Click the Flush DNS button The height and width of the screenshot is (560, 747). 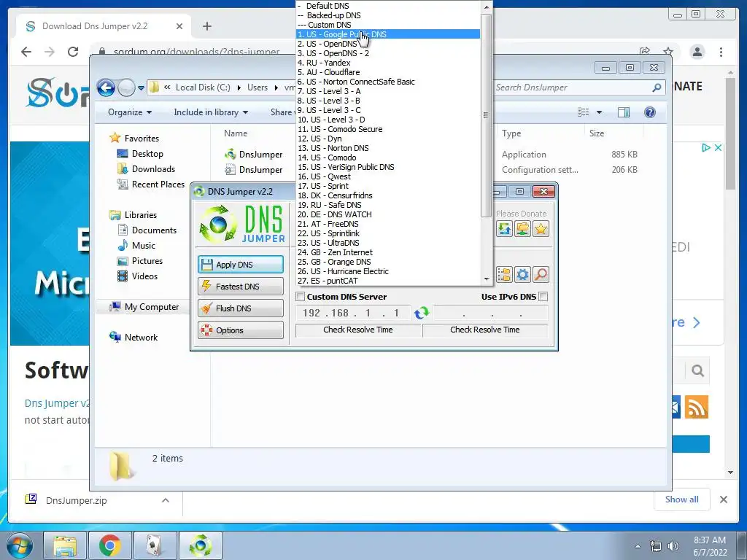click(x=241, y=308)
